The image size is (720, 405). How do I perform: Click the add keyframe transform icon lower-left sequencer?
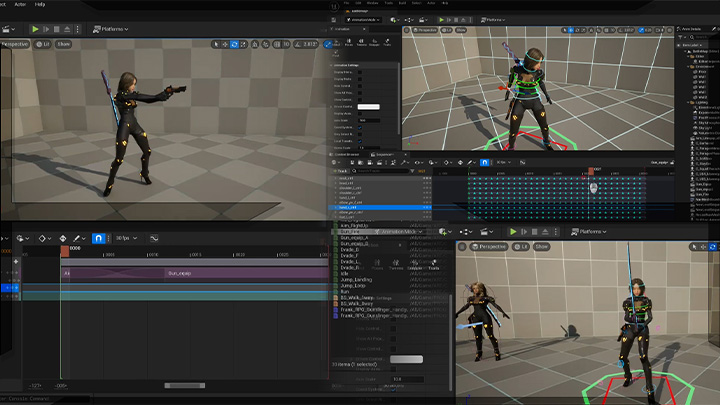point(63,238)
